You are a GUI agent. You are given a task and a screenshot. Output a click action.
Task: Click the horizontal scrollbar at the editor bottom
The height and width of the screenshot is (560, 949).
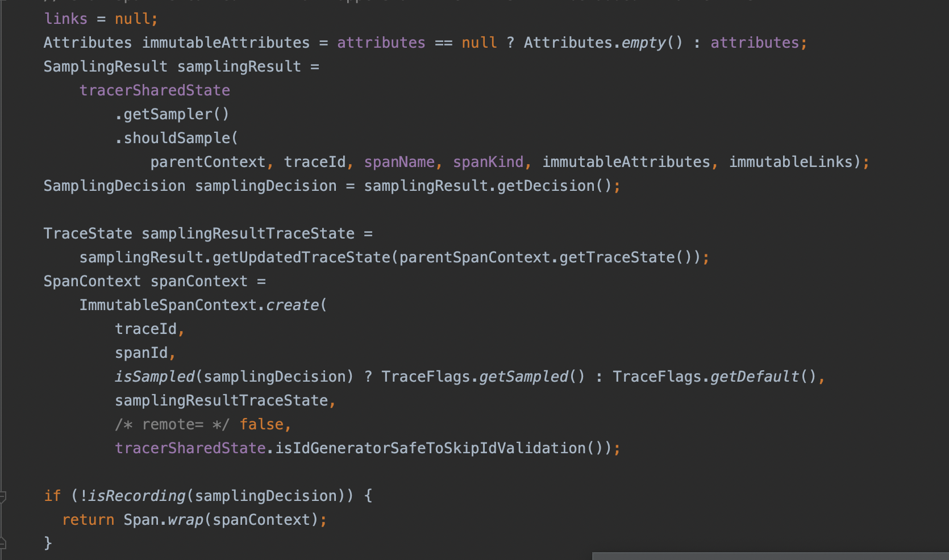770,556
